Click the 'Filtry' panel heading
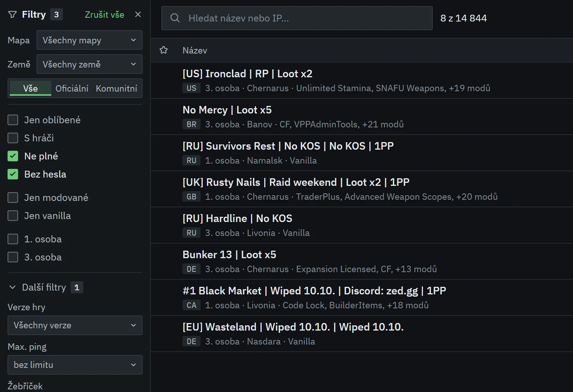 (x=34, y=15)
